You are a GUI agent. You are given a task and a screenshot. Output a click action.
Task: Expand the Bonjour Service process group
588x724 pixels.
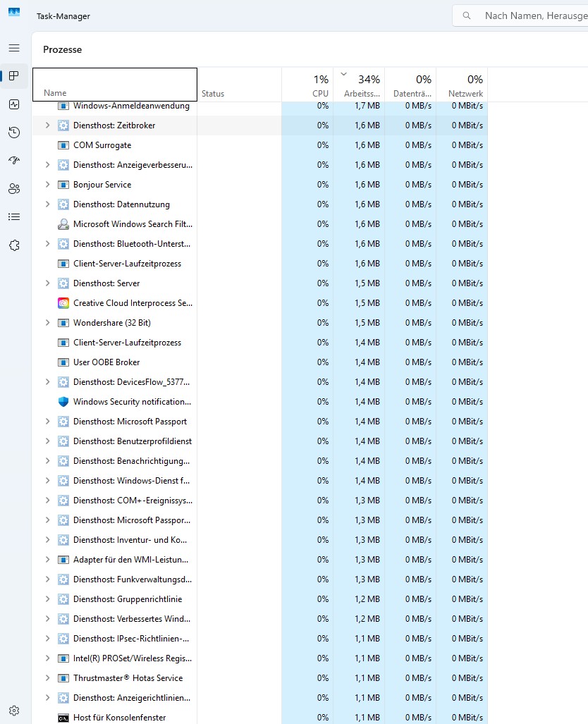47,185
